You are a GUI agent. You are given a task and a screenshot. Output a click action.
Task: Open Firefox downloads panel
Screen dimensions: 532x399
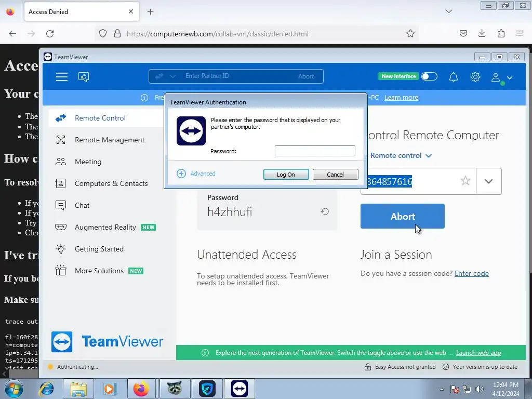click(x=482, y=33)
